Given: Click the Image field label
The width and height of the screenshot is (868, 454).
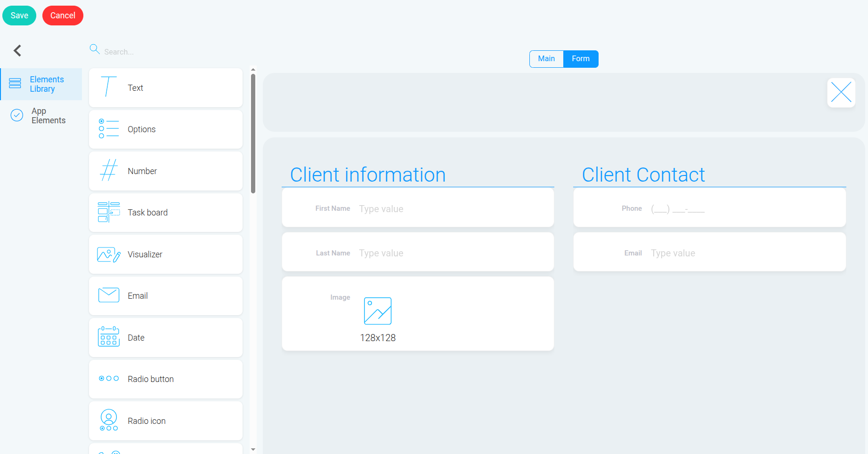Looking at the screenshot, I should click(340, 297).
